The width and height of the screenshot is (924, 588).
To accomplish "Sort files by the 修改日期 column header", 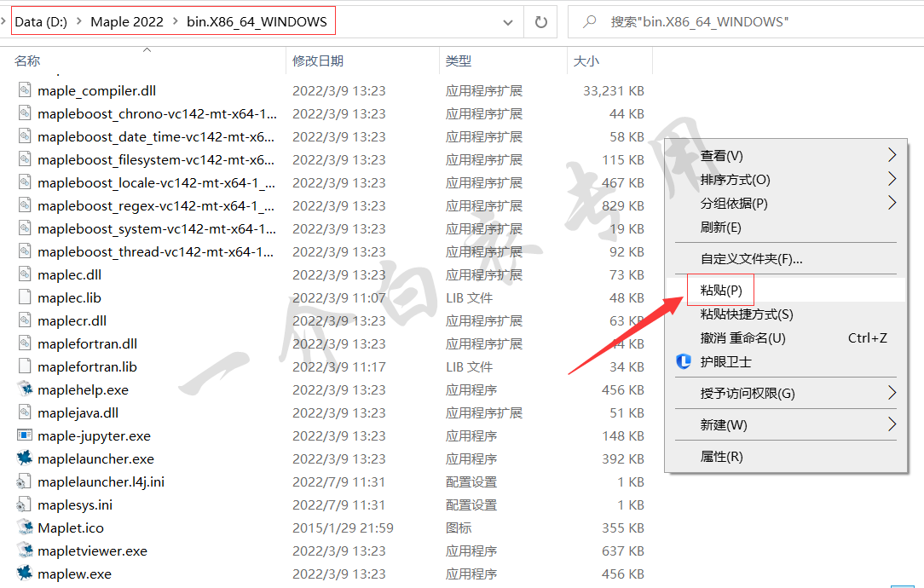I will tap(318, 61).
